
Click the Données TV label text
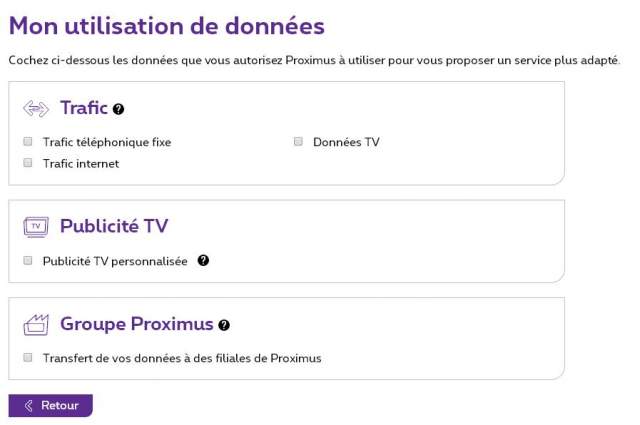click(x=346, y=142)
